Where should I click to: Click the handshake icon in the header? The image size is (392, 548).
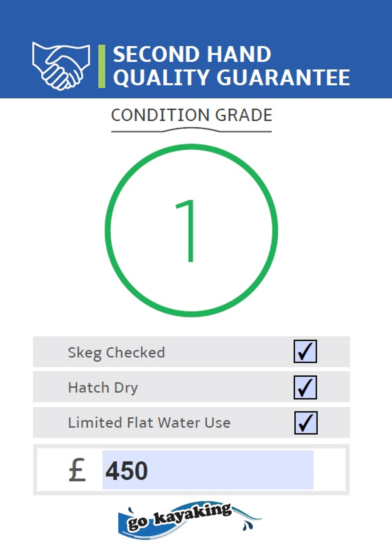tap(61, 66)
